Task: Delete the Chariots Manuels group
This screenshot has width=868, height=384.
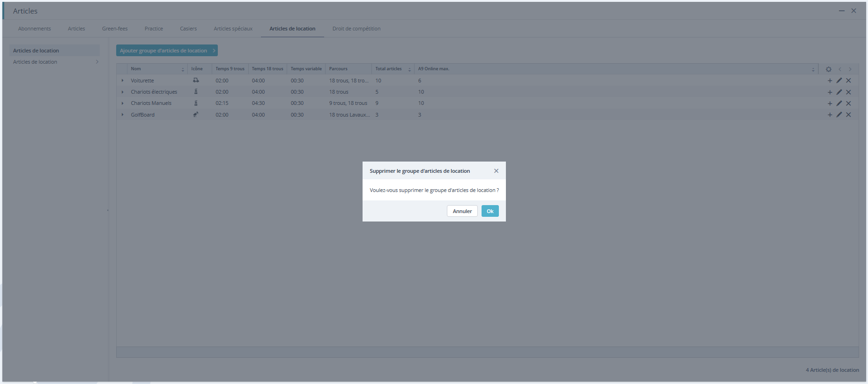Action: point(848,103)
